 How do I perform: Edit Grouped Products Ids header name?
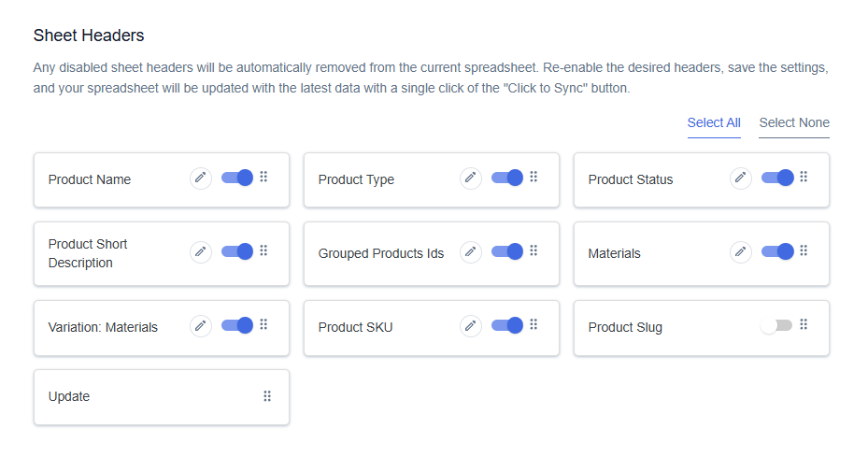(x=471, y=252)
